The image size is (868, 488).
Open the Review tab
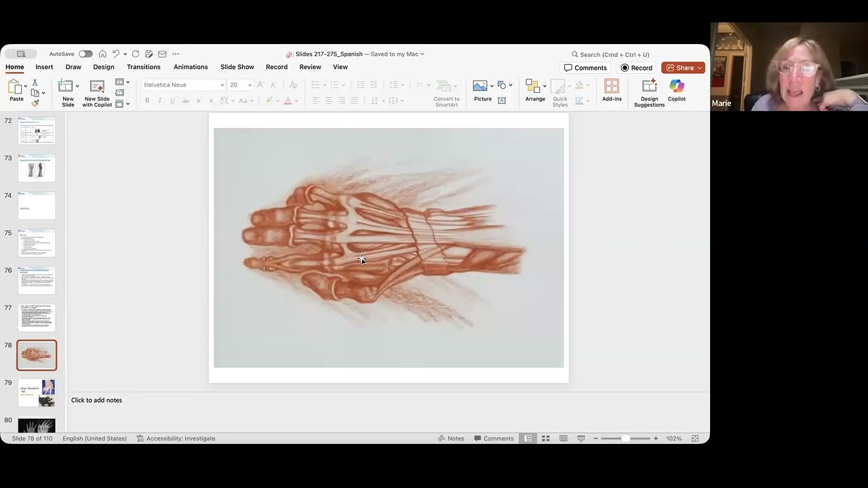click(x=310, y=67)
